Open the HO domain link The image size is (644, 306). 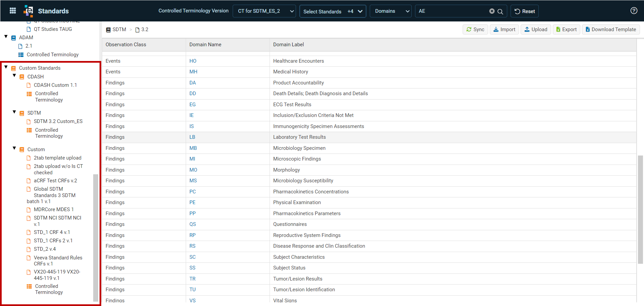(x=193, y=61)
